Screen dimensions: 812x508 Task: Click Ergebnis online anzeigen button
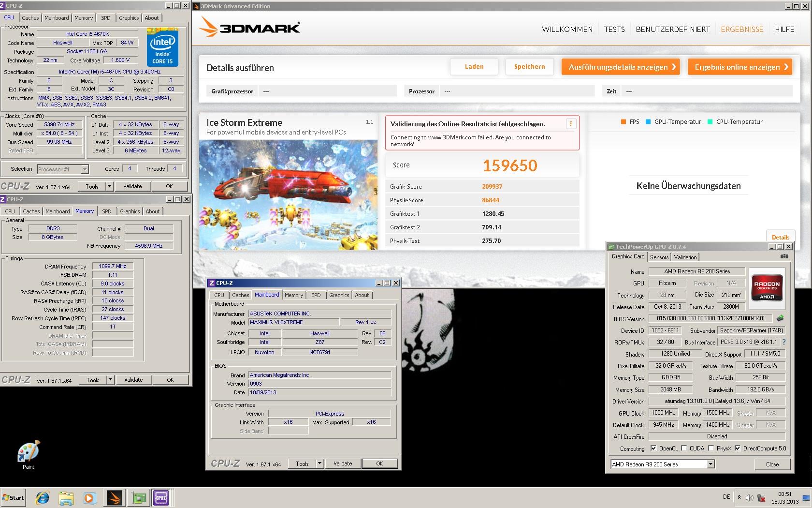(740, 67)
